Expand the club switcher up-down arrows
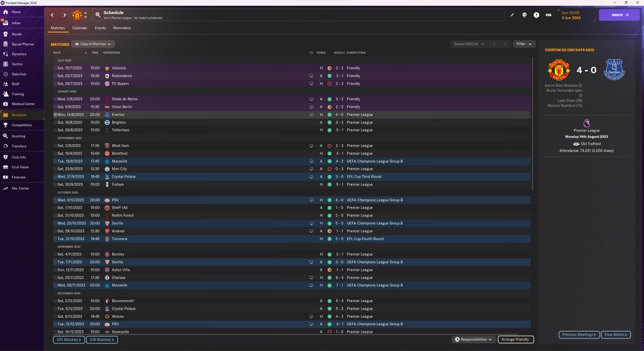Viewport: 644px width, 351px height. (x=86, y=15)
